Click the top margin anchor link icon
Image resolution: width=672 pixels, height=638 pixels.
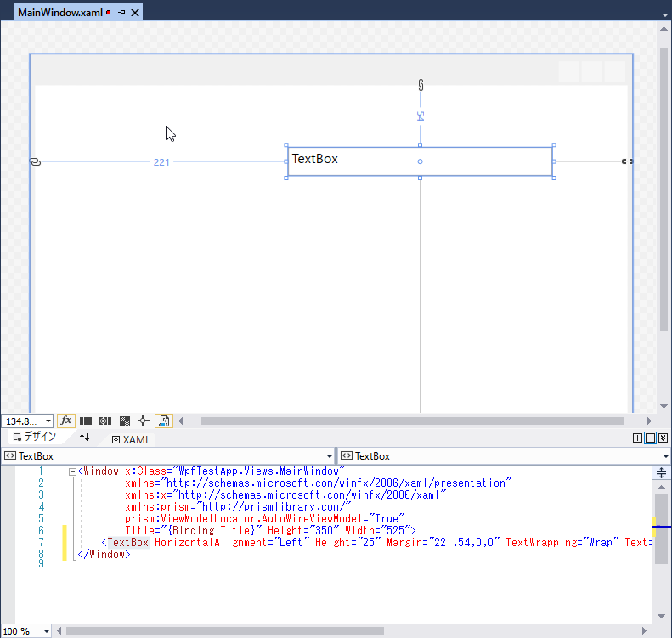(421, 85)
